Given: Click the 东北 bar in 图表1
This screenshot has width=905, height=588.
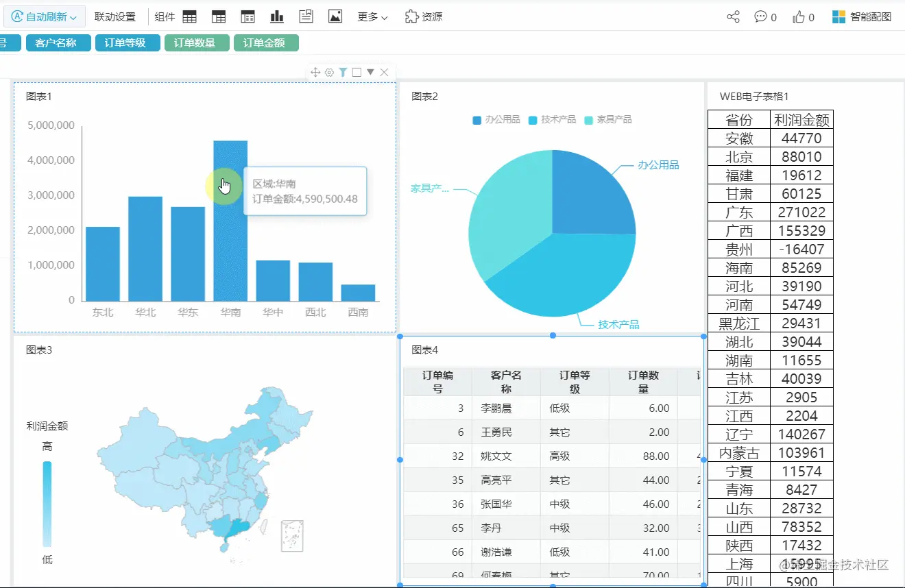Looking at the screenshot, I should coord(103,264).
